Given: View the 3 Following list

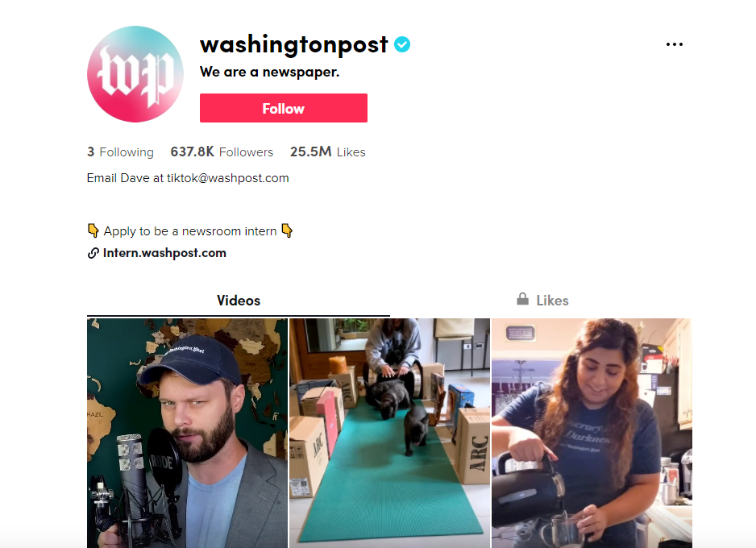Looking at the screenshot, I should coord(121,152).
